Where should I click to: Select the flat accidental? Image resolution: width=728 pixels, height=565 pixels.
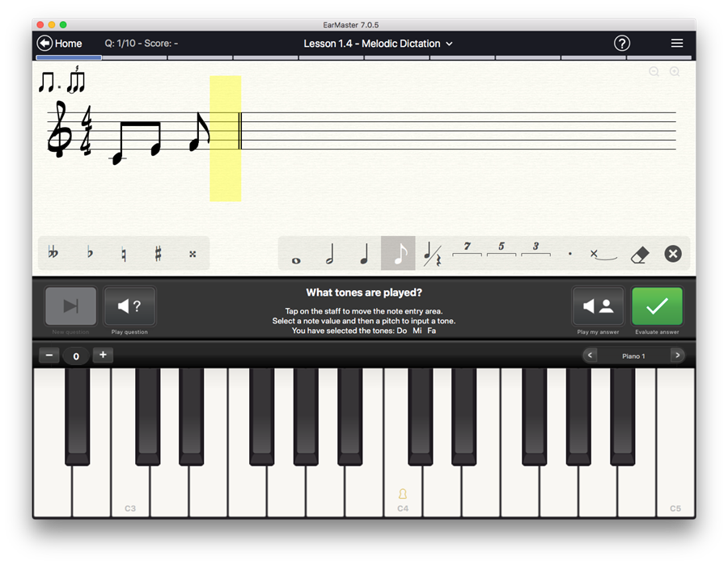point(90,254)
